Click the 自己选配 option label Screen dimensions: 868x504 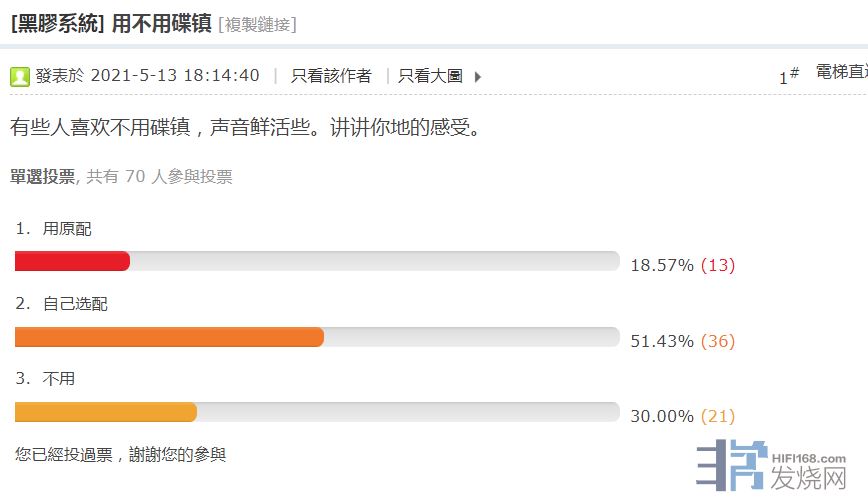75,304
